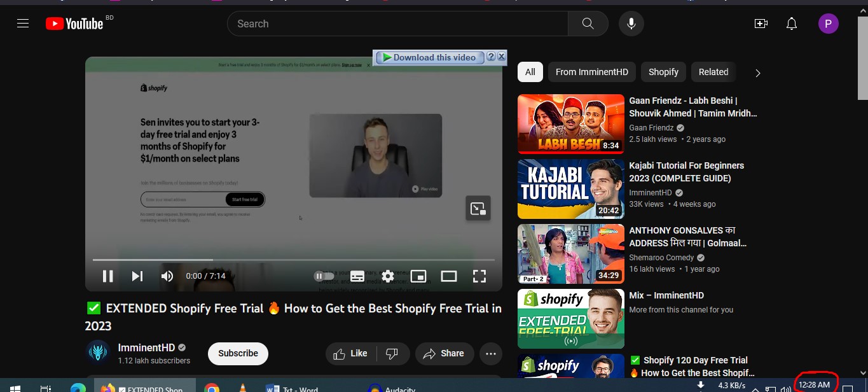Viewport: 868px width, 392px height.
Task: Open the Kajabi Tutorial thumbnail
Action: (x=571, y=189)
